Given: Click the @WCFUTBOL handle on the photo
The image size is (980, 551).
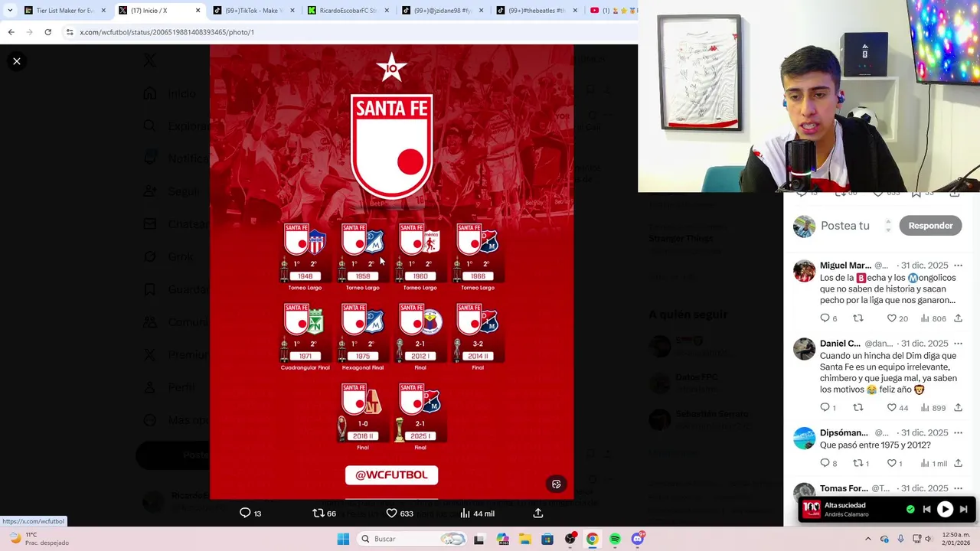Looking at the screenshot, I should pos(391,474).
